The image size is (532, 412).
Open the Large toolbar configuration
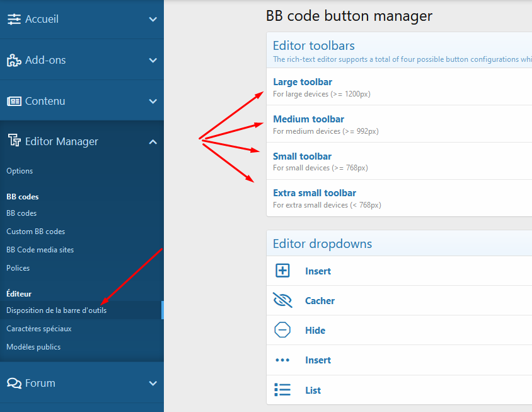click(x=303, y=82)
